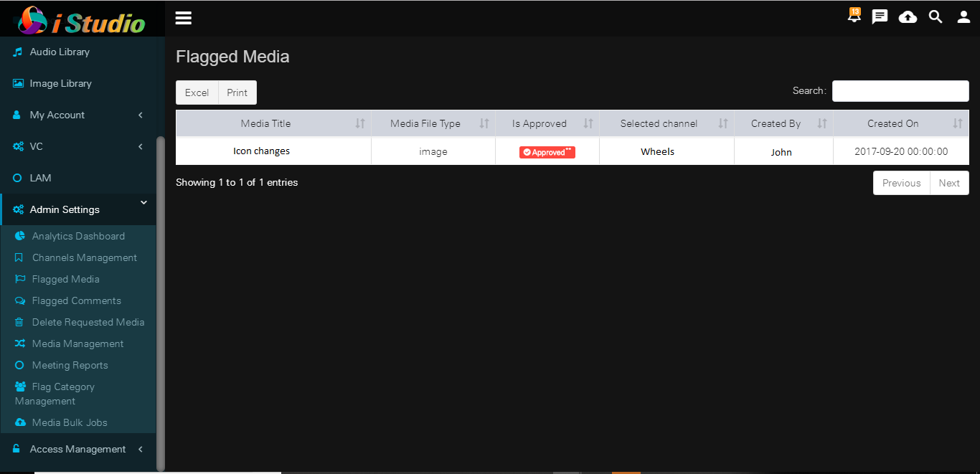This screenshot has width=980, height=474.
Task: Export table with Excel button
Action: tap(197, 93)
